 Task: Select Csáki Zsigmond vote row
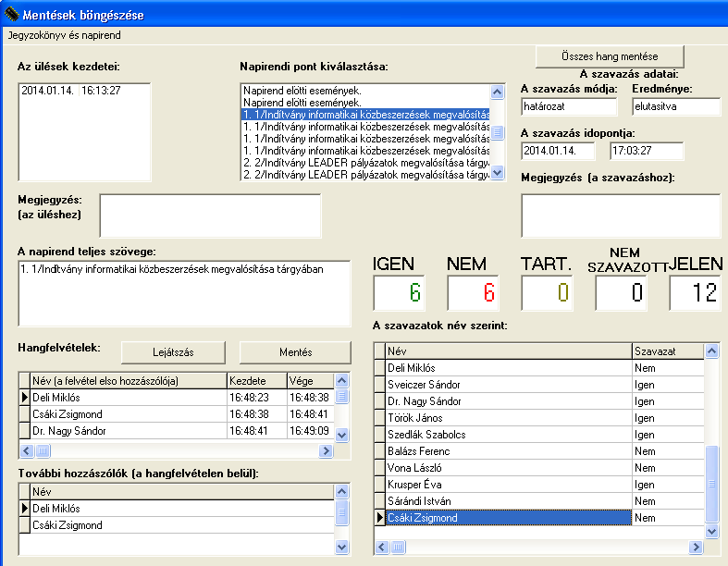click(x=539, y=518)
